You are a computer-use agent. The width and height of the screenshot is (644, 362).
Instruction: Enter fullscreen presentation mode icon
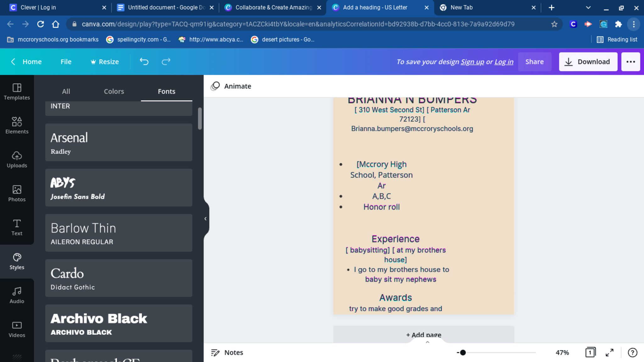(x=609, y=353)
